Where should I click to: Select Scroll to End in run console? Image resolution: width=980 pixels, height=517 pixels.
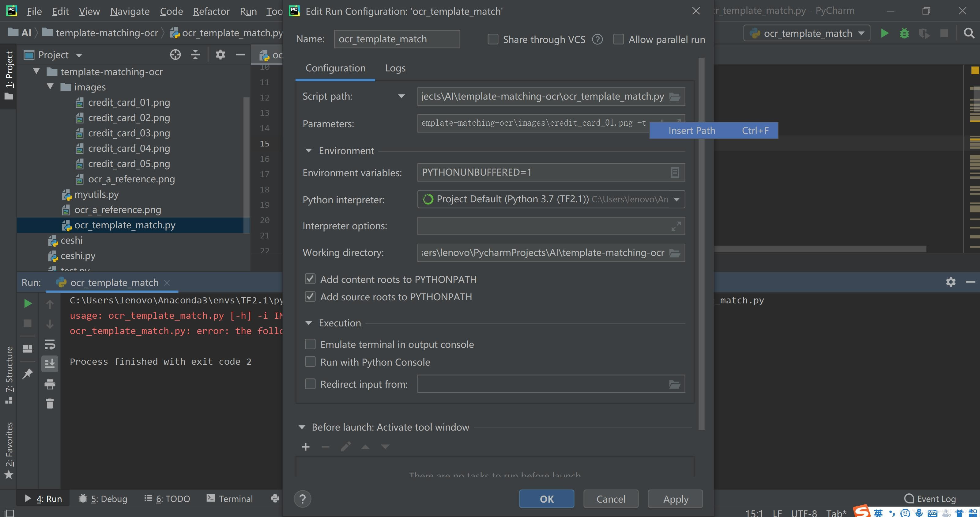(50, 363)
